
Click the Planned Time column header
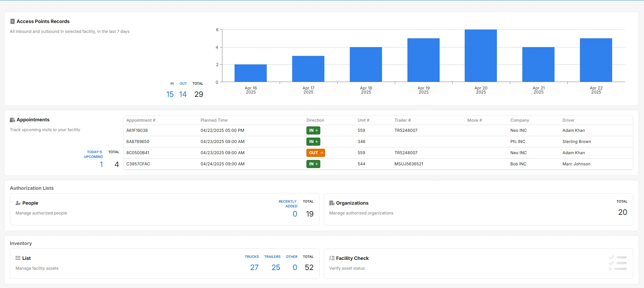coord(214,120)
